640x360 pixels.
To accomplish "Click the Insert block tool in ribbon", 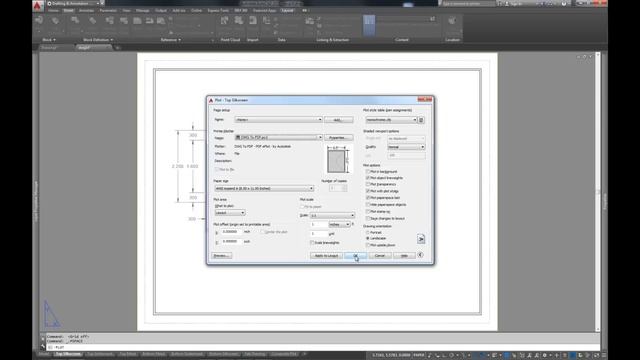I will click(x=39, y=20).
